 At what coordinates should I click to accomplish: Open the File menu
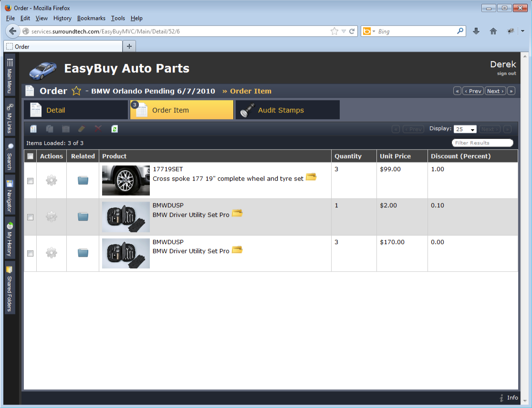[10, 18]
